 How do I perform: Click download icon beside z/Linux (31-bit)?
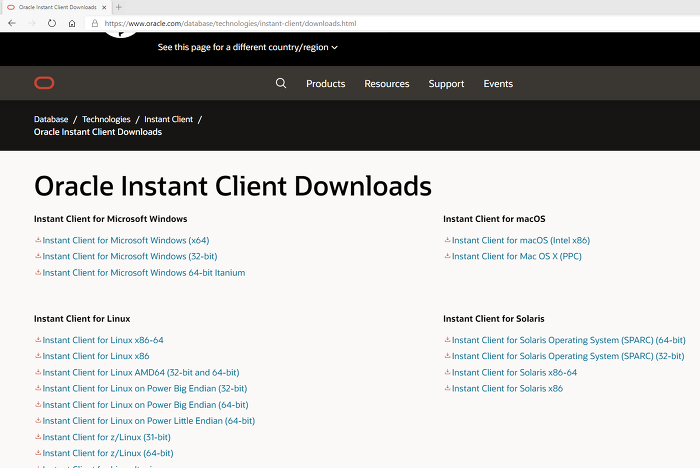coord(38,437)
